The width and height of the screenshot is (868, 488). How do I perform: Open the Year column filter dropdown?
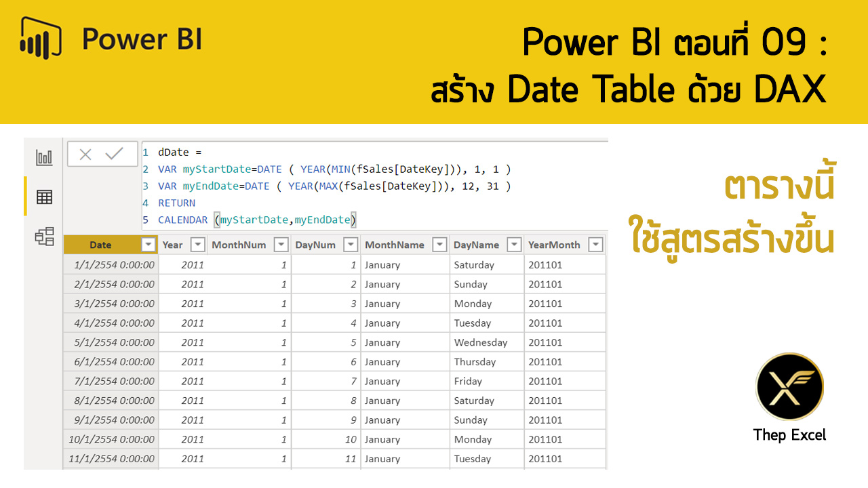[x=197, y=245]
